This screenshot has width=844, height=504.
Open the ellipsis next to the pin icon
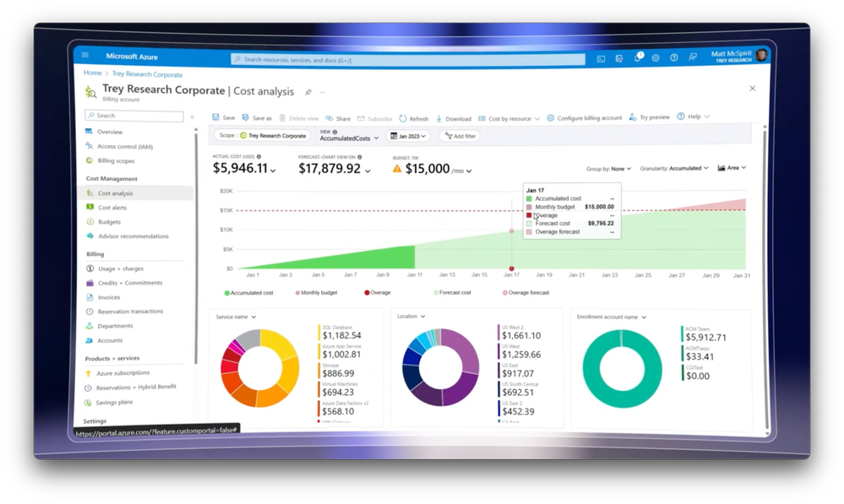click(323, 92)
